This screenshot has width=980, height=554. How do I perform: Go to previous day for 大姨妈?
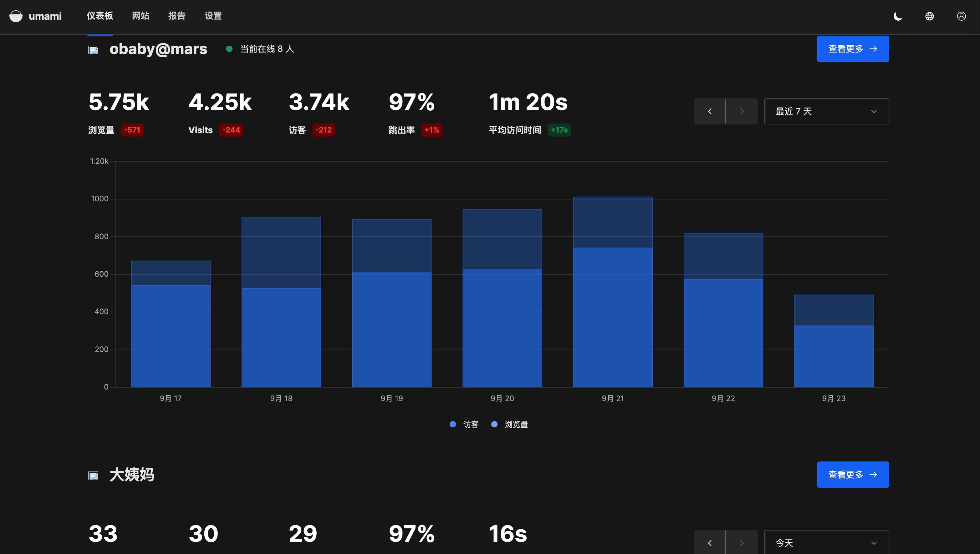(x=710, y=542)
